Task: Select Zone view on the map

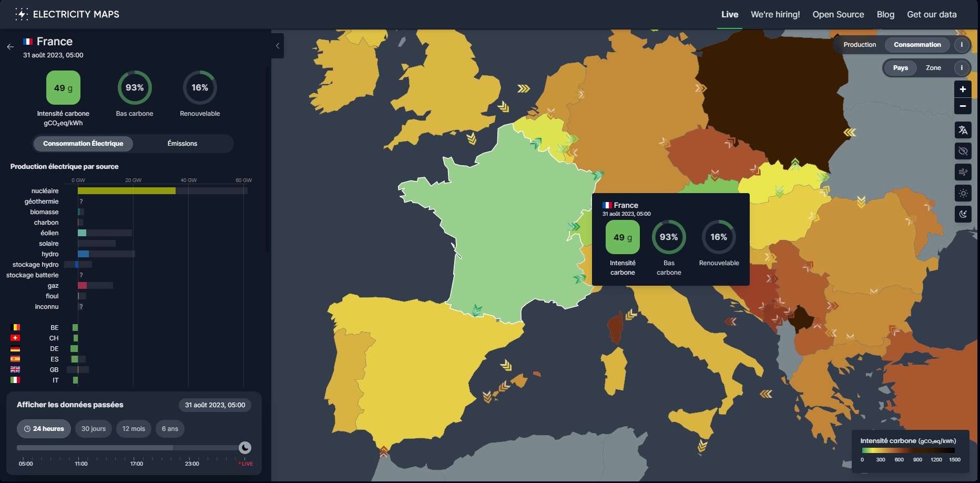Action: tap(934, 68)
